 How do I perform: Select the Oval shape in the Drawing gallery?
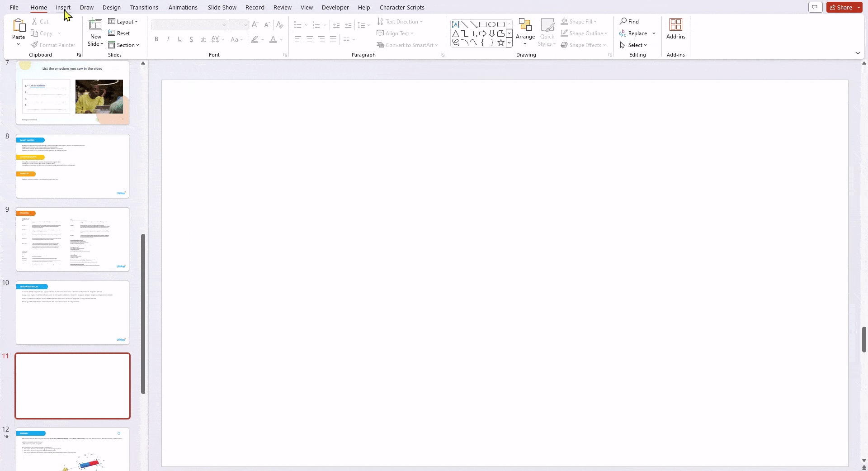coord(492,25)
